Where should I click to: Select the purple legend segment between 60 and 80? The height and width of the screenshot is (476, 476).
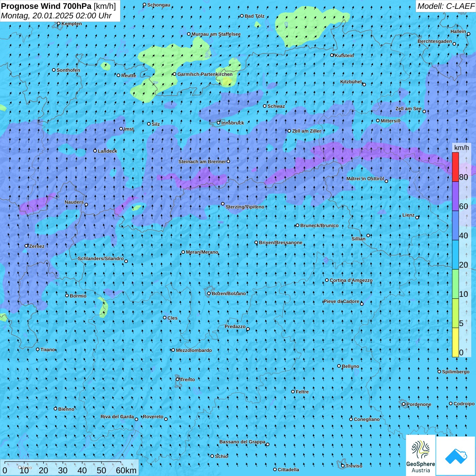pos(455,197)
